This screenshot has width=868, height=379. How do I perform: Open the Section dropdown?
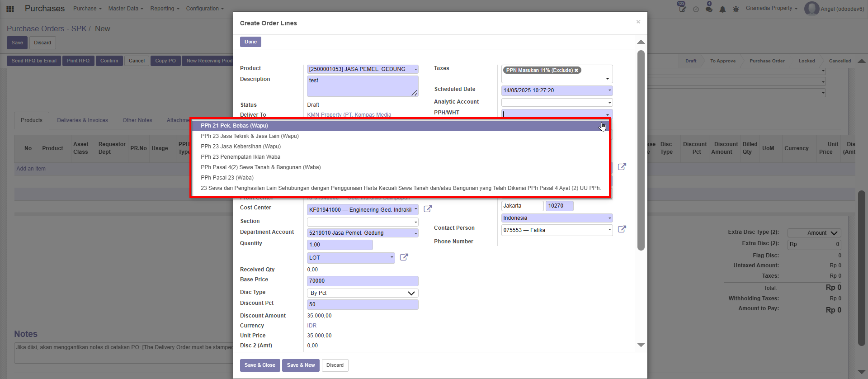point(415,222)
